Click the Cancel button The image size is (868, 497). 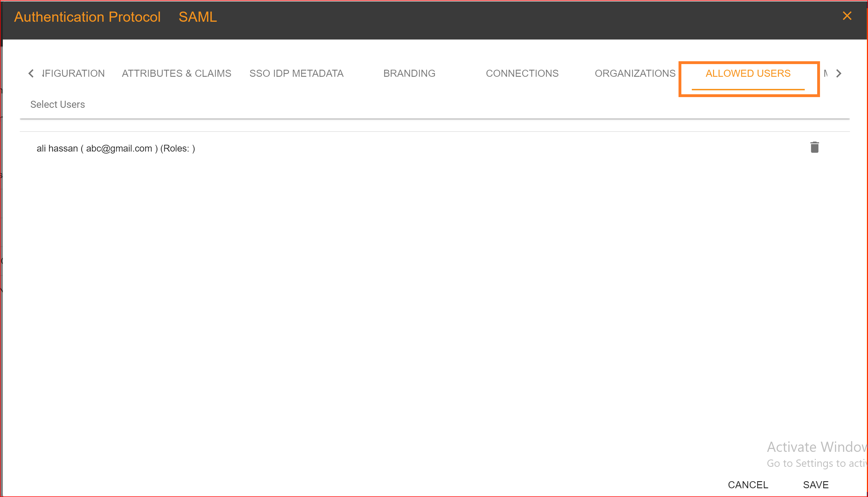748,485
